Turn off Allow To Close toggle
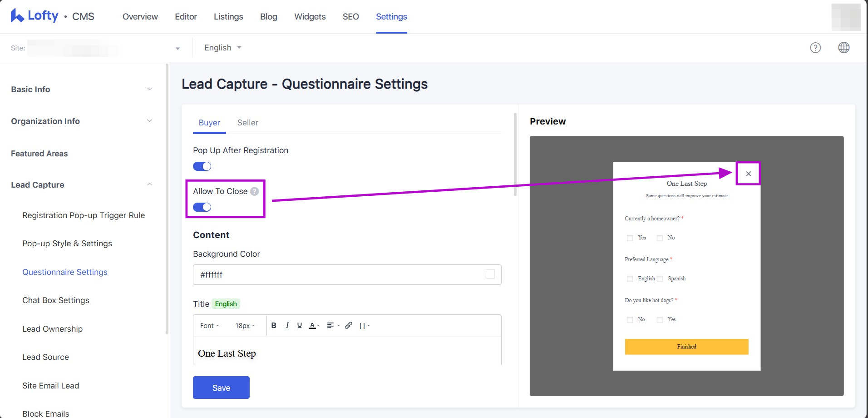 tap(202, 207)
